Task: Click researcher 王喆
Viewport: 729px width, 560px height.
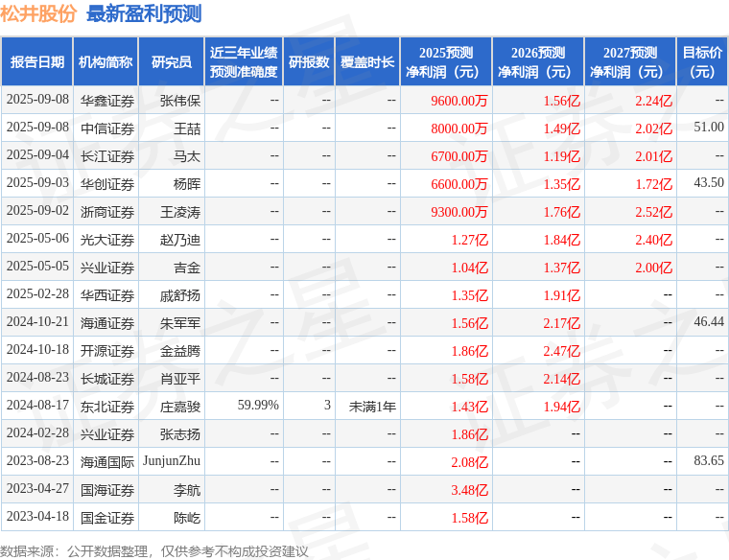Action: point(187,128)
